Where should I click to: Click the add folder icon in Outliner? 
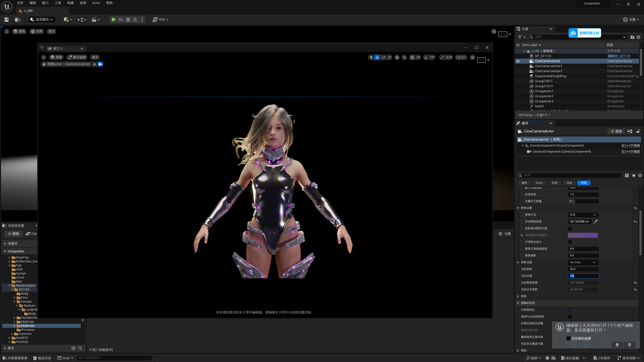pos(632,37)
